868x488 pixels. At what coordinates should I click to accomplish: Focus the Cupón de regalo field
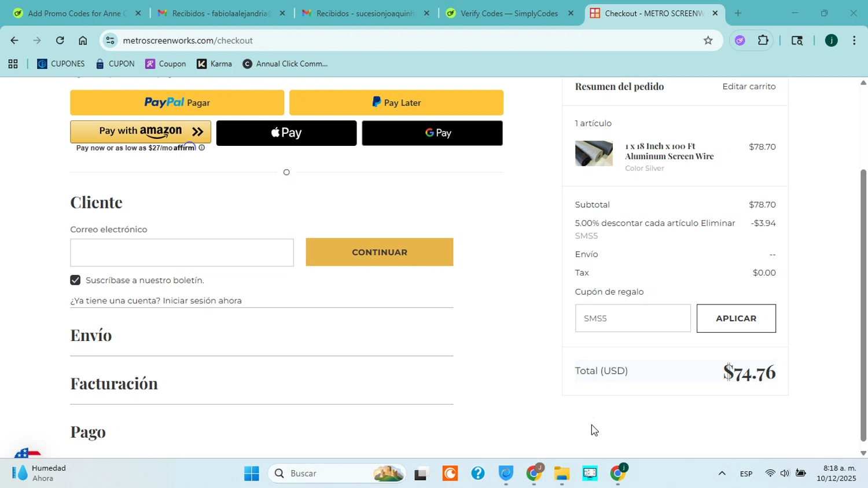[633, 318]
